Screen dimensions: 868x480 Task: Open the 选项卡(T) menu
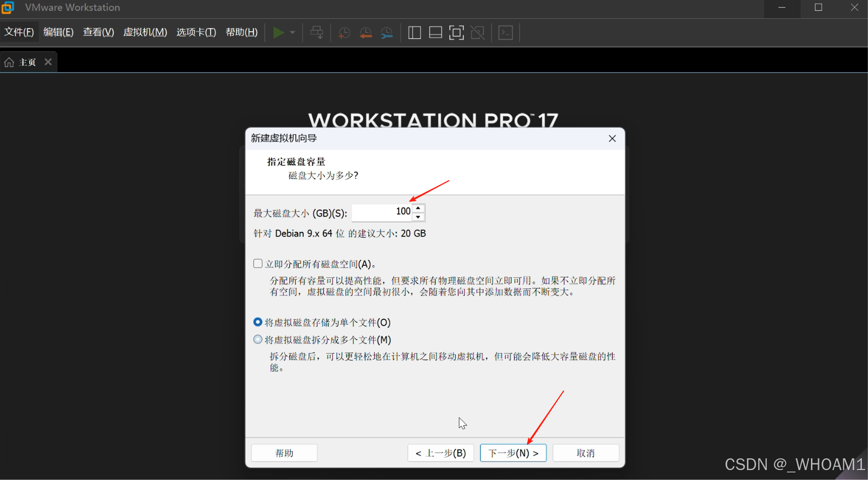[x=196, y=32]
